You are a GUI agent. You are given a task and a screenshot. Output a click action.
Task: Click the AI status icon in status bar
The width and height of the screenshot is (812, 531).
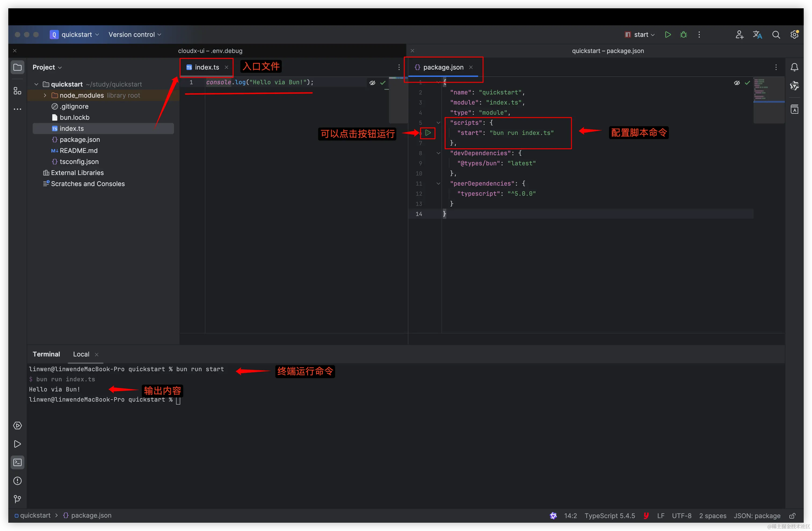tap(553, 516)
